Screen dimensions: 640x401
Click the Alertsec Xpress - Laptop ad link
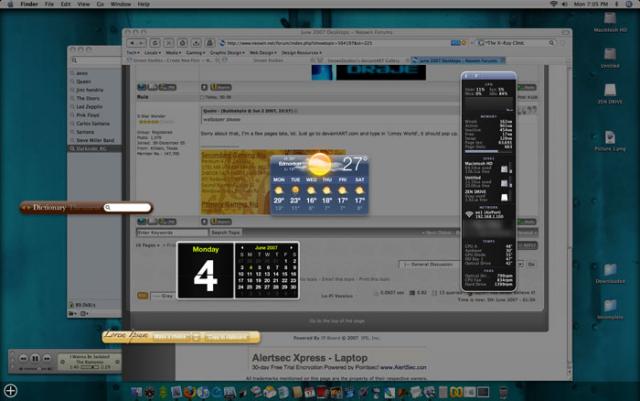(310, 358)
